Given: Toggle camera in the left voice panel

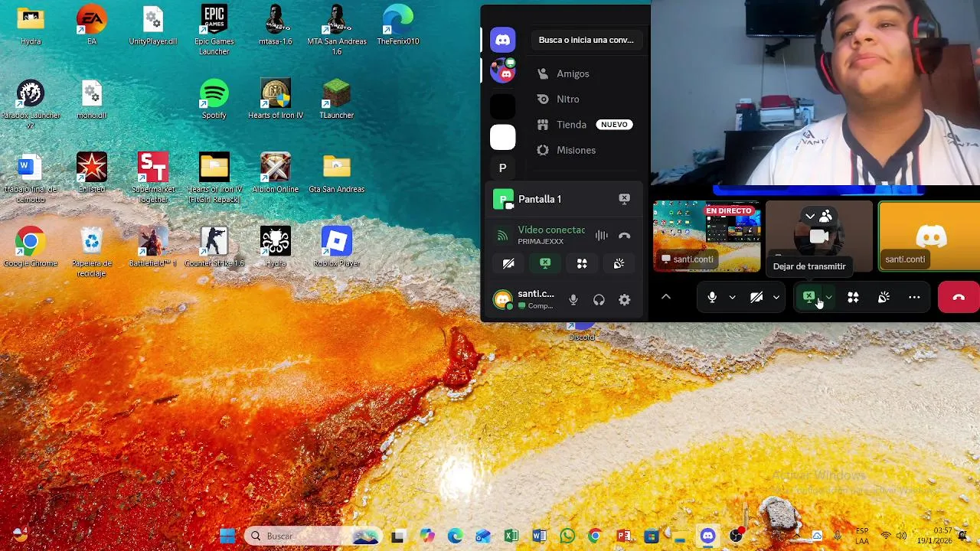Looking at the screenshot, I should (x=508, y=263).
